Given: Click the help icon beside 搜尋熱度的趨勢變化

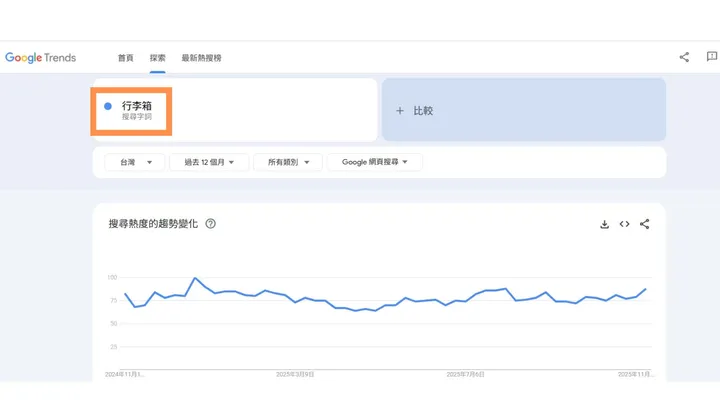Looking at the screenshot, I should pyautogui.click(x=210, y=224).
